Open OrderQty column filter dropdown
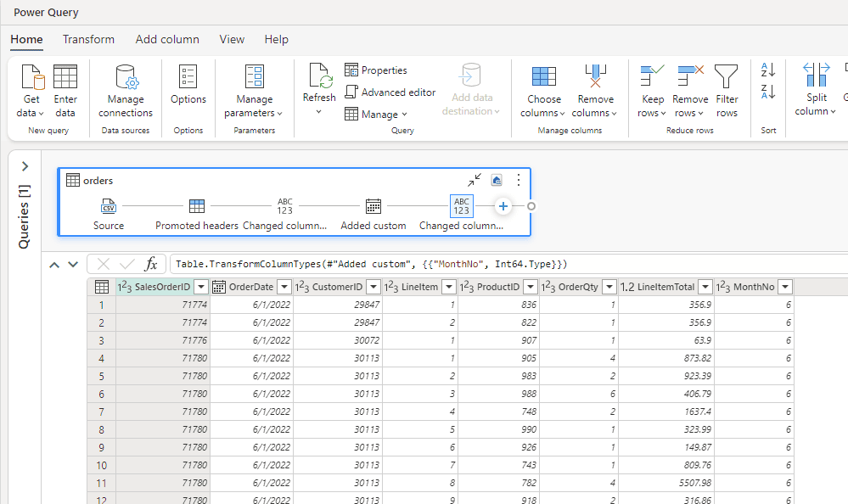The height and width of the screenshot is (504, 848). (x=609, y=287)
